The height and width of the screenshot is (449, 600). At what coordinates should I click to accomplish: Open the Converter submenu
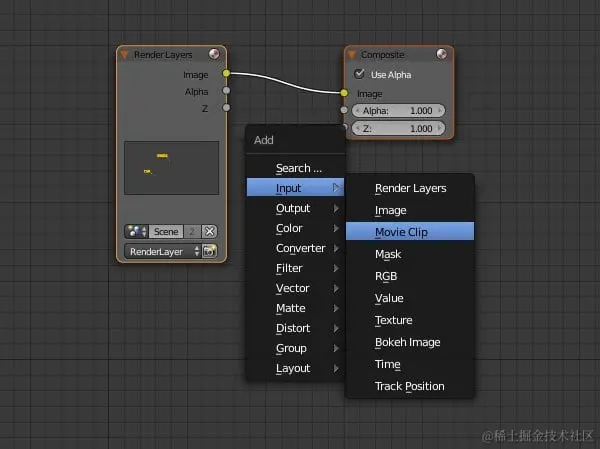[x=295, y=248]
